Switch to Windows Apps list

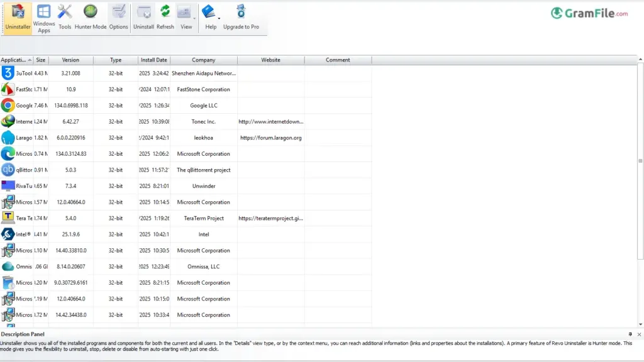pyautogui.click(x=44, y=18)
